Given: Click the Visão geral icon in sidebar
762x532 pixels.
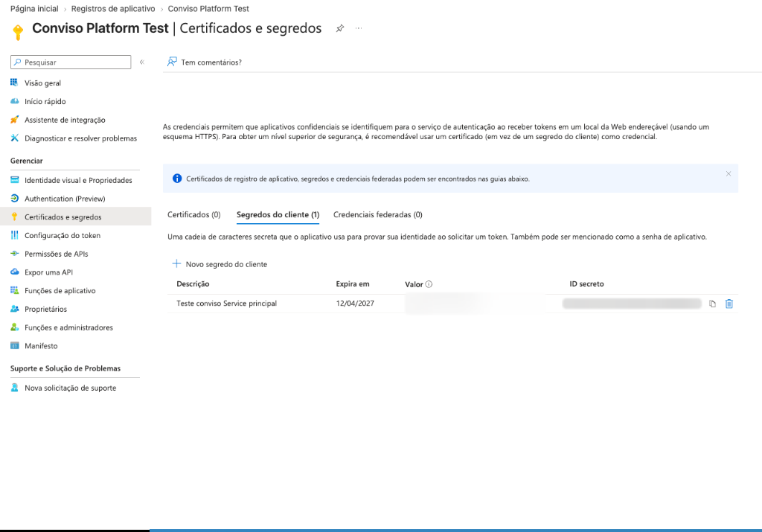Looking at the screenshot, I should pyautogui.click(x=15, y=83).
